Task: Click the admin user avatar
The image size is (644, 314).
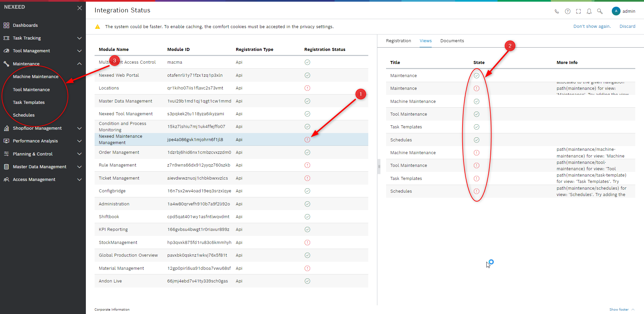Action: 616,11
